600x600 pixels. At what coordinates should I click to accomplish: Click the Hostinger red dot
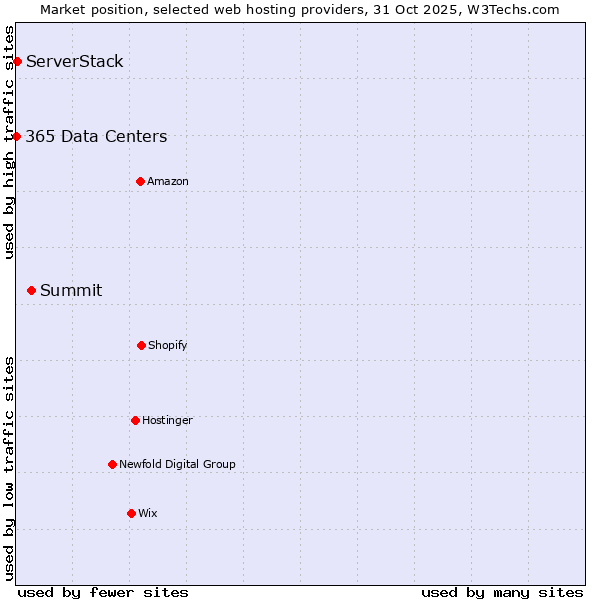(x=135, y=420)
